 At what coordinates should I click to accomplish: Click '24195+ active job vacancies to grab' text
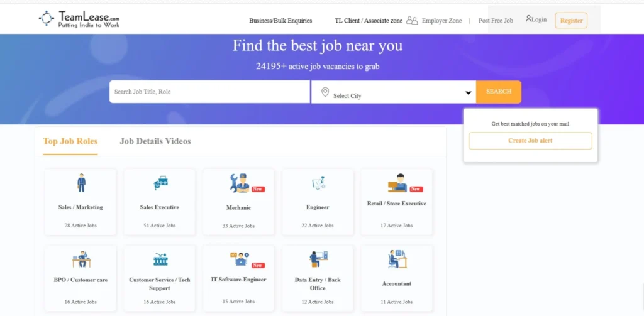(x=318, y=66)
